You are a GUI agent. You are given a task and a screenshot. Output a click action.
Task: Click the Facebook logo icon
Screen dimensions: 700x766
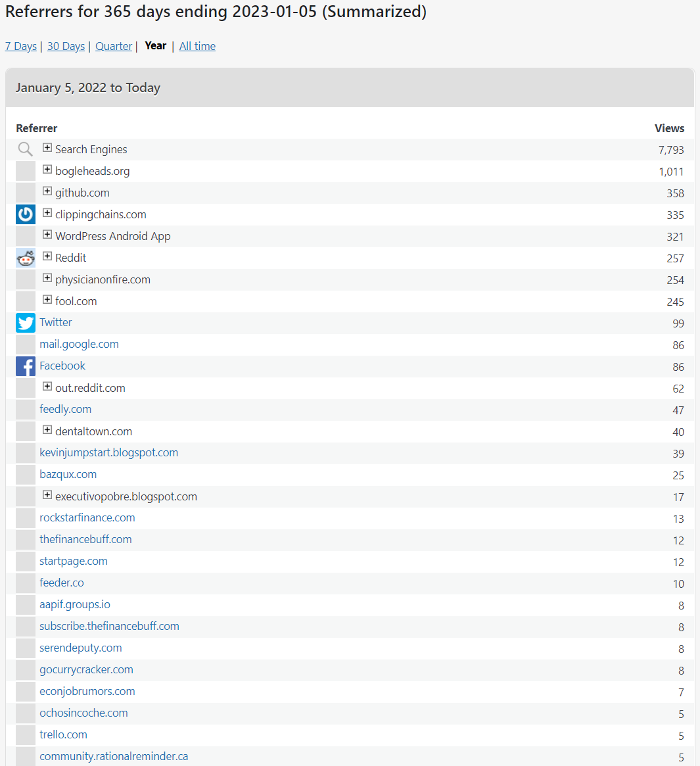click(26, 366)
